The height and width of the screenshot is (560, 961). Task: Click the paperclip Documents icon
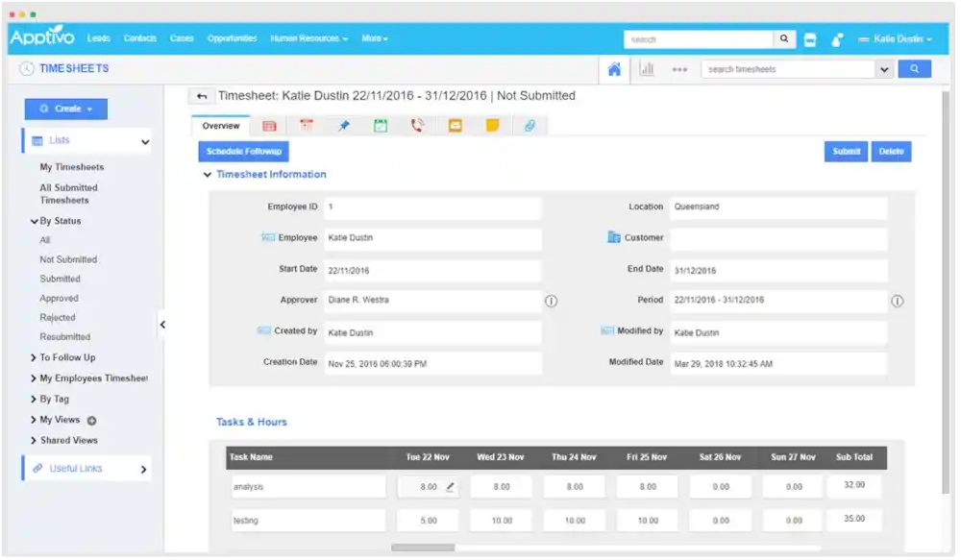pyautogui.click(x=530, y=125)
